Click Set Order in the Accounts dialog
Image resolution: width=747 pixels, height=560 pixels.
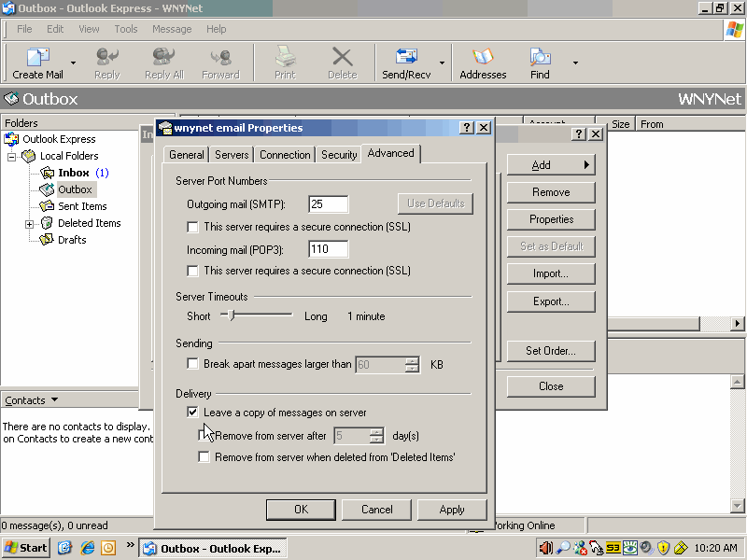point(551,351)
